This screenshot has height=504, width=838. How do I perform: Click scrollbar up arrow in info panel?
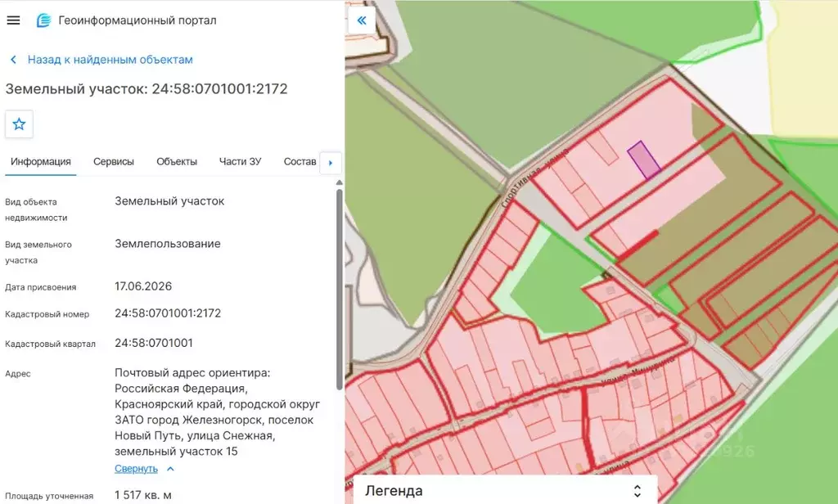coord(339,182)
